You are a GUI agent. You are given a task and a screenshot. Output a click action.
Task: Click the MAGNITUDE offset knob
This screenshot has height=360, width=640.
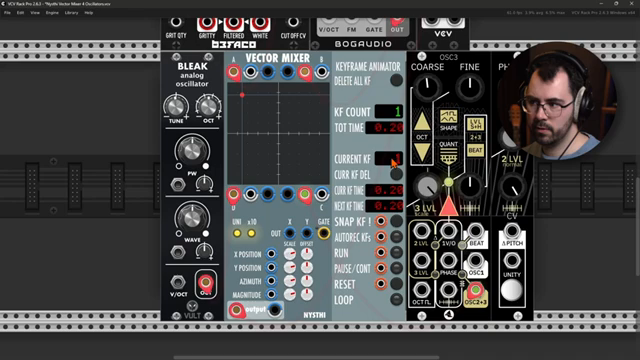(307, 294)
